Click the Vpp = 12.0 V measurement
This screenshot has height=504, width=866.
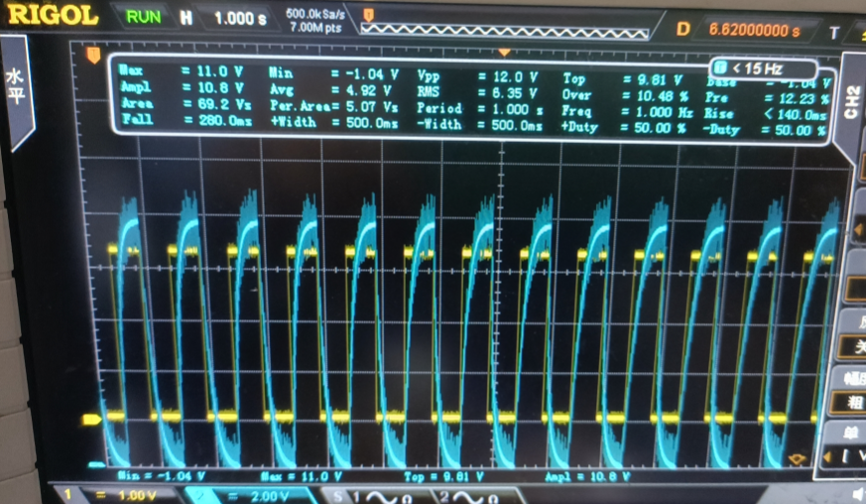pos(477,76)
